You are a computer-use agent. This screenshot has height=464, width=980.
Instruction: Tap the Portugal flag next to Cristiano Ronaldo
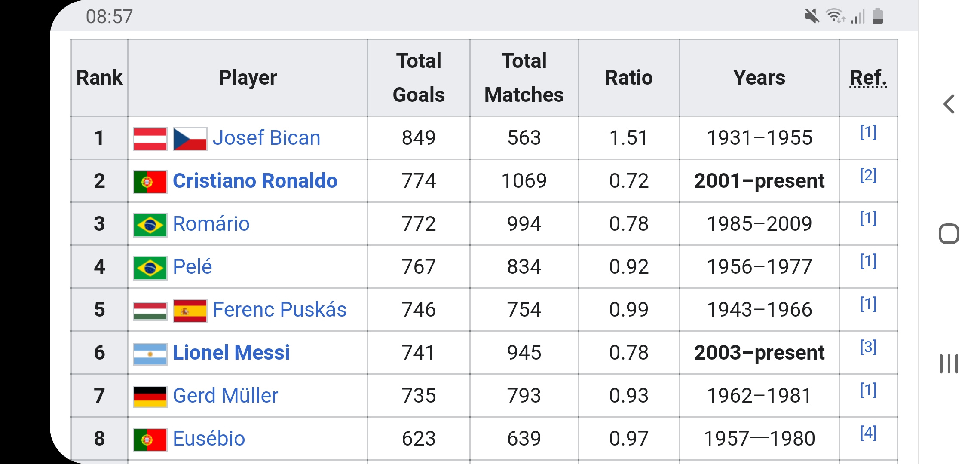[x=150, y=182]
